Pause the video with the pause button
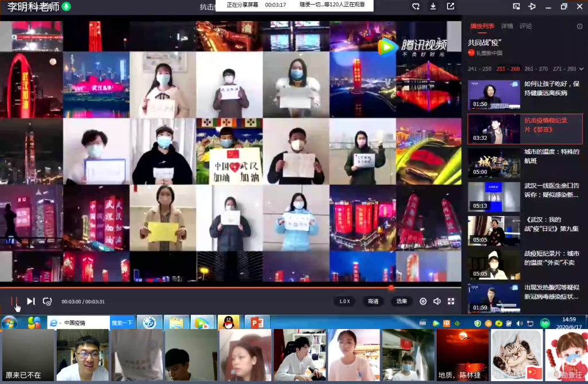This screenshot has height=384, width=588. [14, 301]
